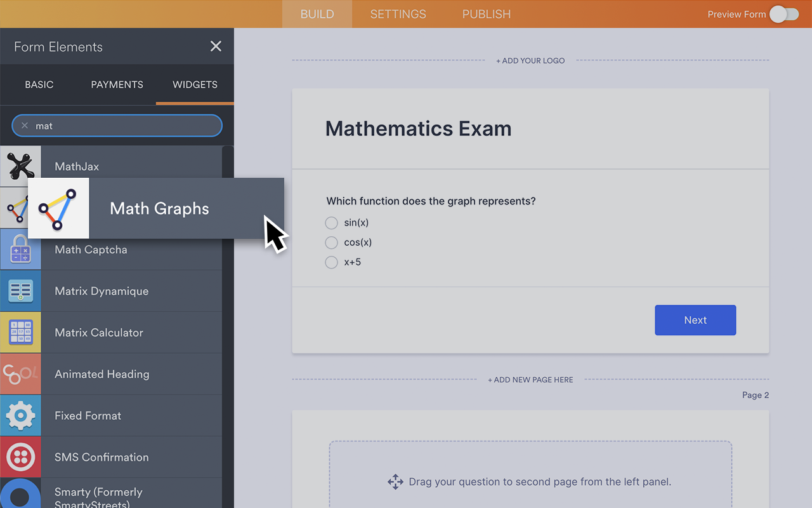Clear the search field text
Image resolution: width=812 pixels, height=508 pixels.
(x=24, y=125)
